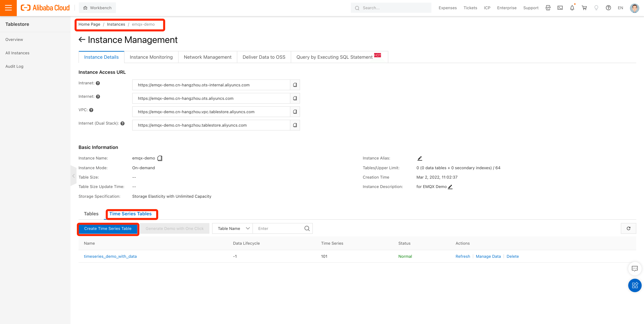The image size is (644, 324).
Task: Edit the Instance Description pencil
Action: [450, 187]
